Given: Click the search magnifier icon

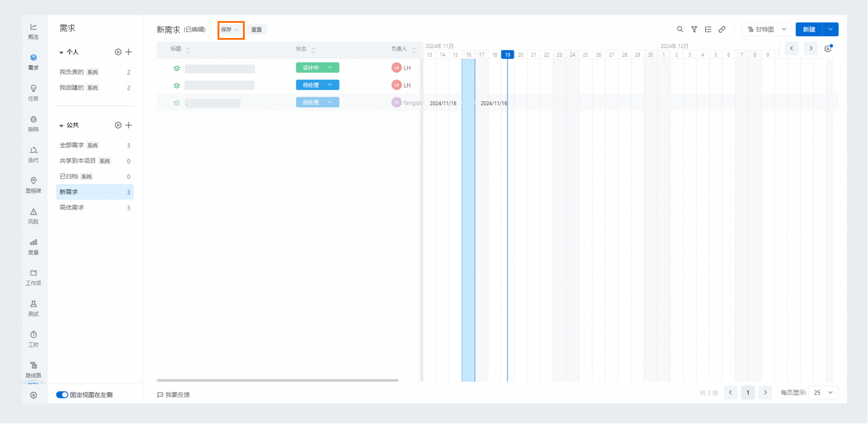Looking at the screenshot, I should [680, 29].
